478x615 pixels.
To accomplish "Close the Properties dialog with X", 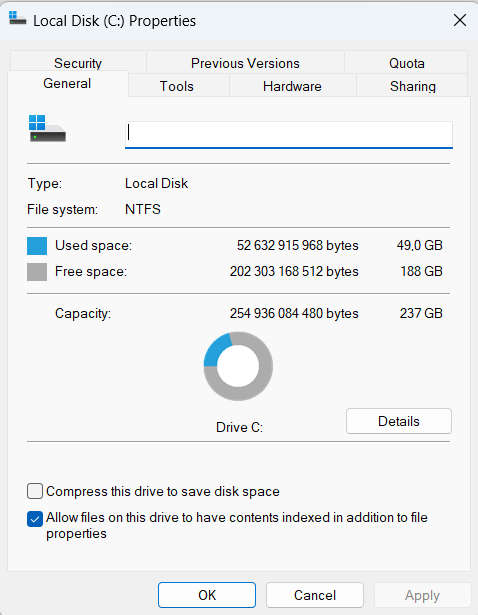I will pyautogui.click(x=460, y=20).
